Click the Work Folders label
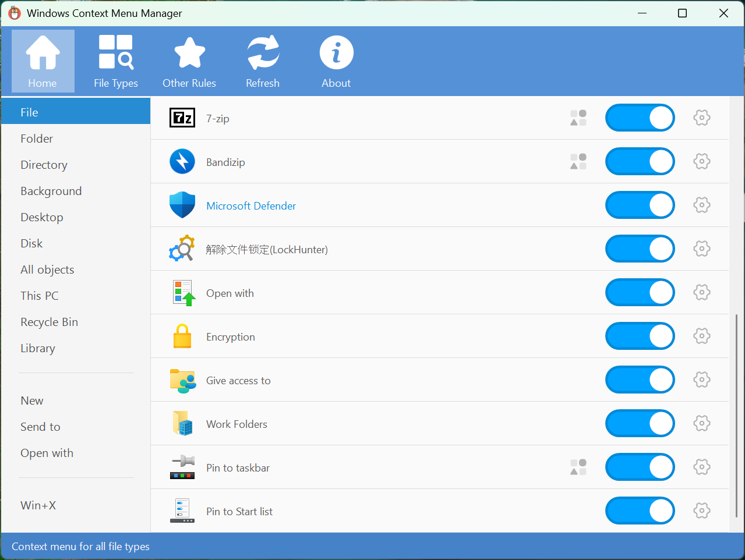This screenshot has height=560, width=745. (x=236, y=424)
